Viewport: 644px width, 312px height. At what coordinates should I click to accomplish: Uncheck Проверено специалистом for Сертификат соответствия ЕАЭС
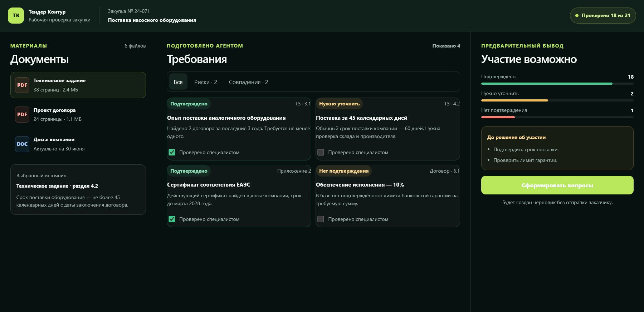point(172,219)
